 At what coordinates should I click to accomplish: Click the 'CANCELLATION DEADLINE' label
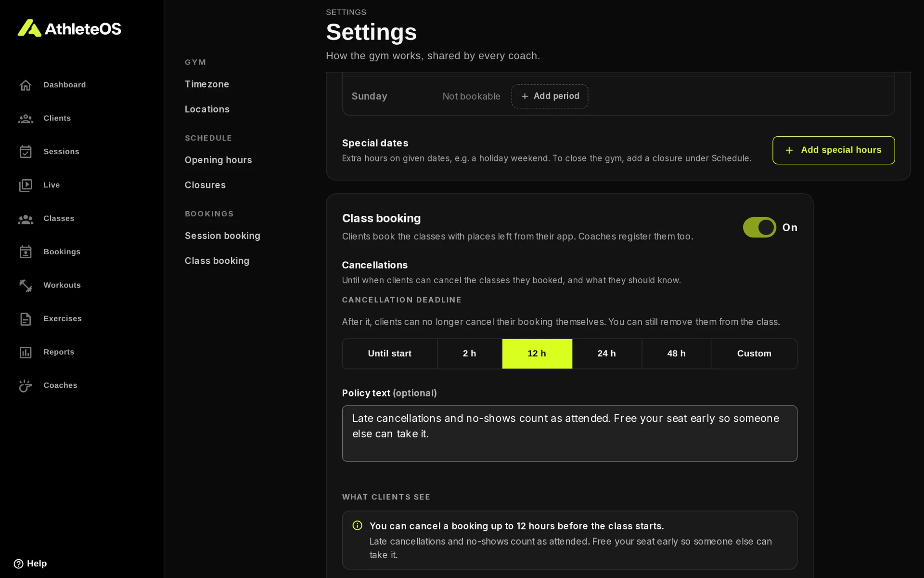[401, 300]
